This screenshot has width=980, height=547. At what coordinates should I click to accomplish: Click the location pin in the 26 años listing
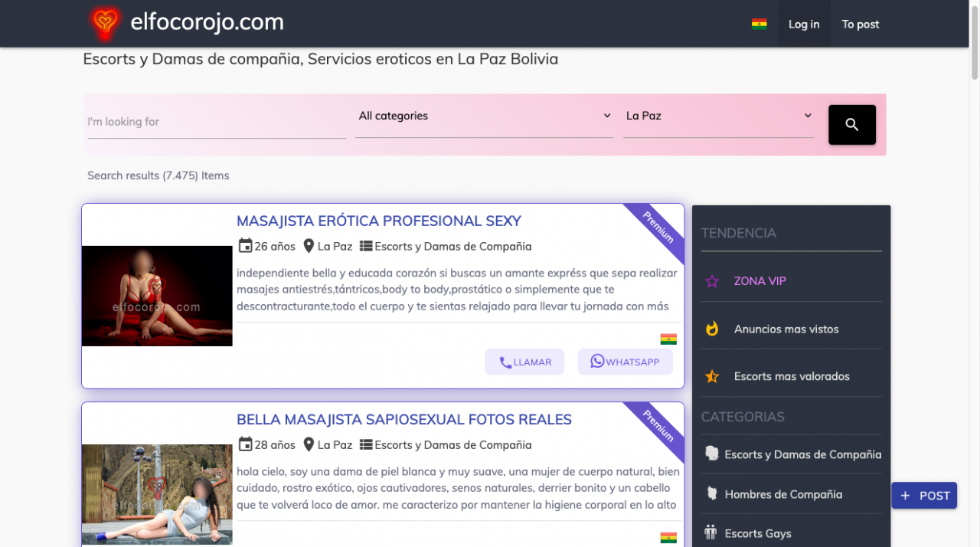[309, 246]
